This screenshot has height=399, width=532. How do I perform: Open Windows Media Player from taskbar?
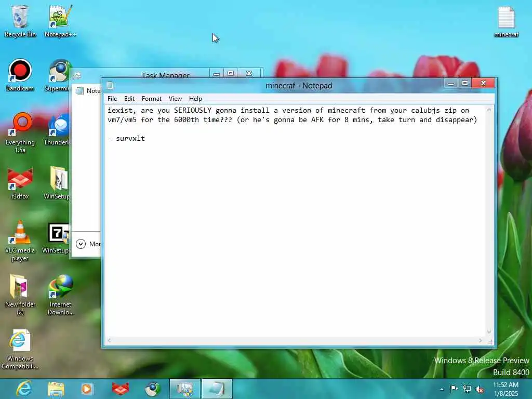point(87,389)
